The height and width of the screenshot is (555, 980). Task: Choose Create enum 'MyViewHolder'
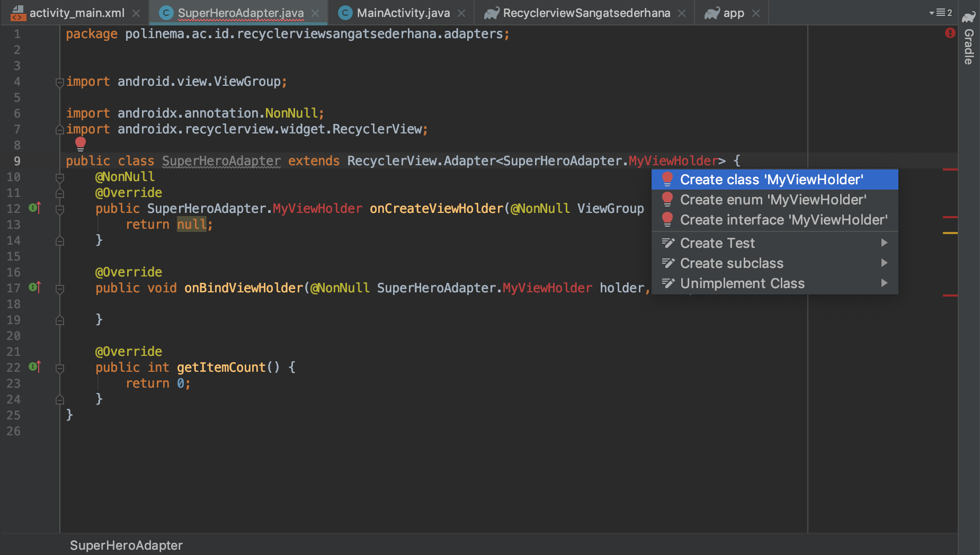coord(774,200)
